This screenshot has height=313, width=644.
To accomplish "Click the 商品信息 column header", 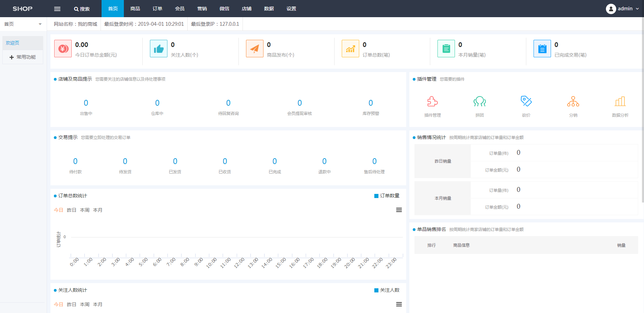I will click(461, 245).
